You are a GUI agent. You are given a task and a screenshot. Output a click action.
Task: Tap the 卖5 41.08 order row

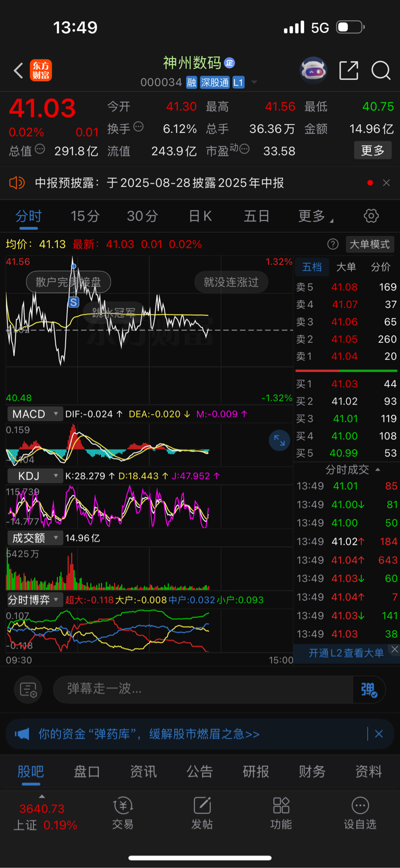(x=346, y=287)
